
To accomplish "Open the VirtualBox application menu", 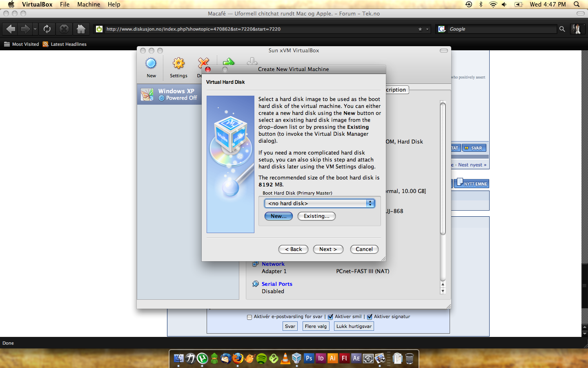I will 37,4.
